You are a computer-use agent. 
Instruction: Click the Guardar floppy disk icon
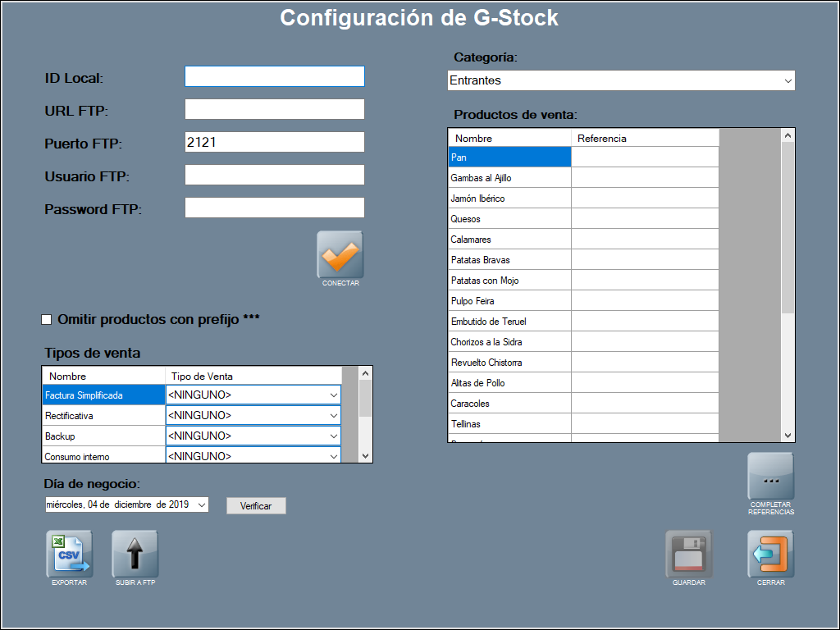pyautogui.click(x=688, y=555)
